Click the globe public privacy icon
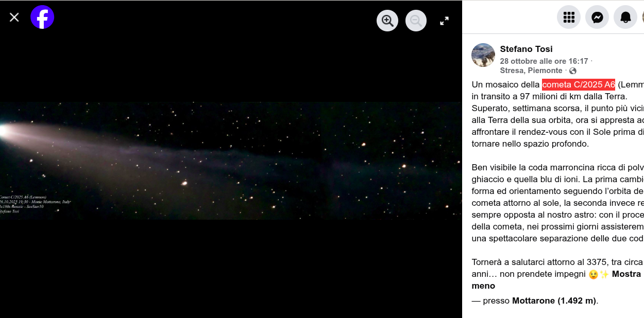This screenshot has height=318, width=644. coord(573,71)
